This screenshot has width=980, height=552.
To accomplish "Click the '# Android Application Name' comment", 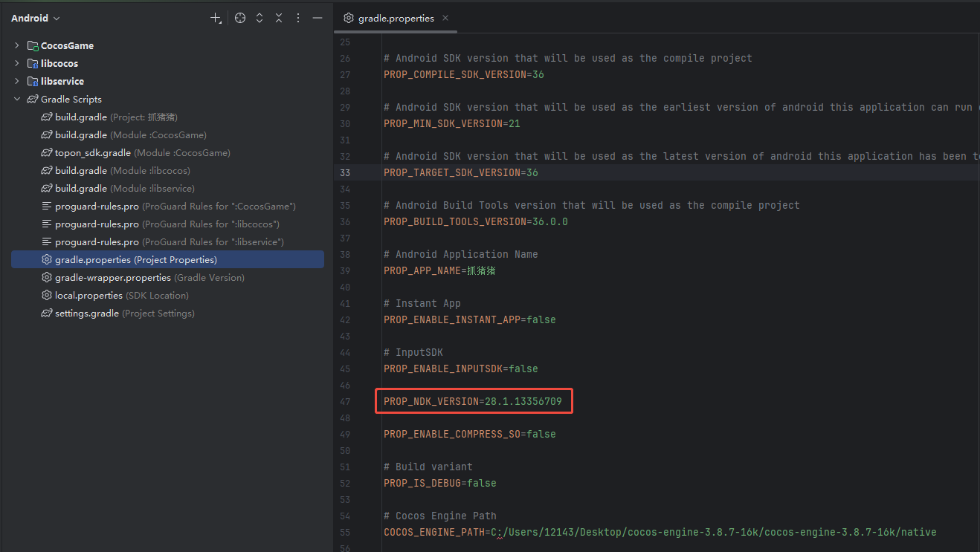I will pyautogui.click(x=461, y=254).
